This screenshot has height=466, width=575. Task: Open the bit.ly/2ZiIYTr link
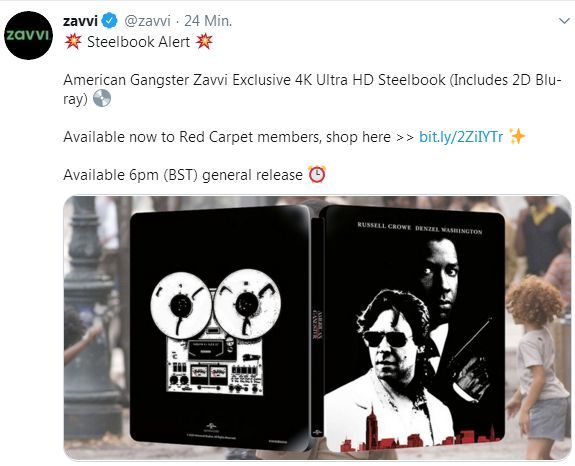coord(461,137)
